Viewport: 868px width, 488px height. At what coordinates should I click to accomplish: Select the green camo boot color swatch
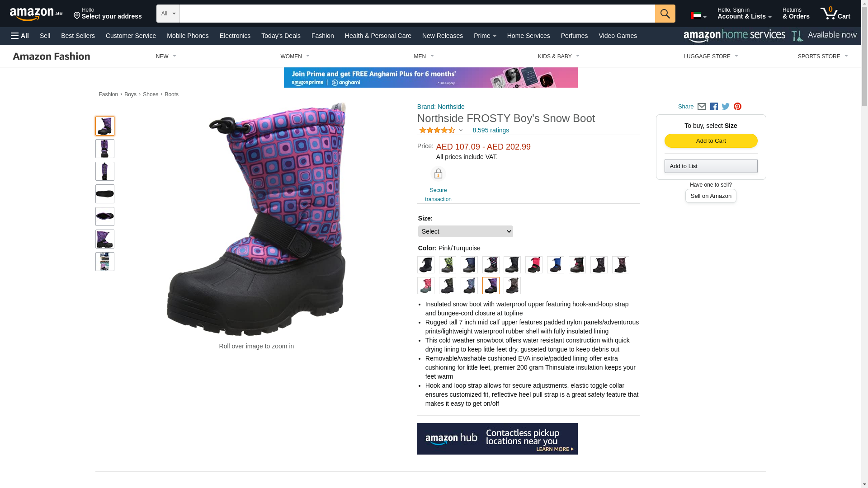tap(447, 265)
